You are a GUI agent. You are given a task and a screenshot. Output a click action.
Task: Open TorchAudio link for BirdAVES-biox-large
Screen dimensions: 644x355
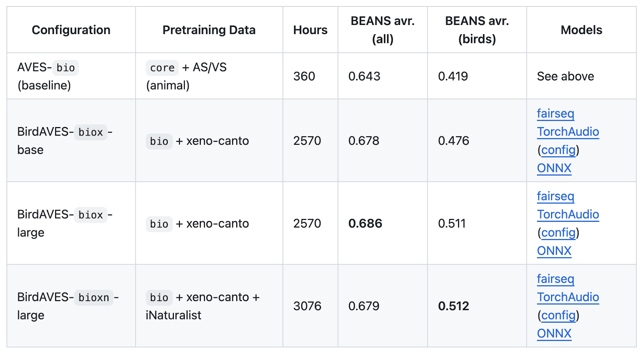[568, 215]
